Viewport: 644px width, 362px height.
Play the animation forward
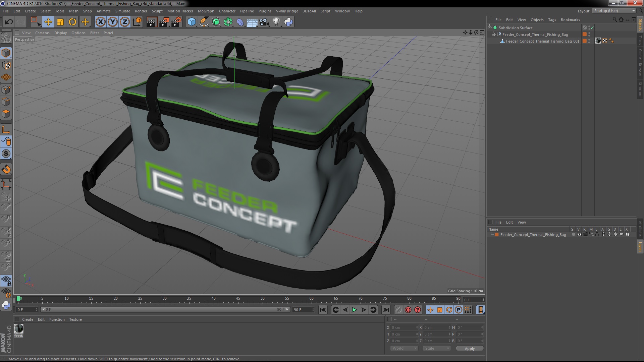354,310
